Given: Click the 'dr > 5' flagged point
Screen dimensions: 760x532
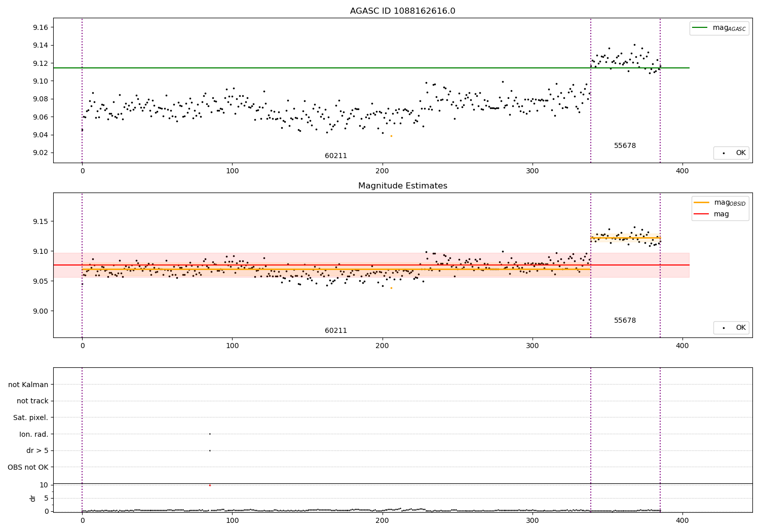Looking at the screenshot, I should [210, 450].
